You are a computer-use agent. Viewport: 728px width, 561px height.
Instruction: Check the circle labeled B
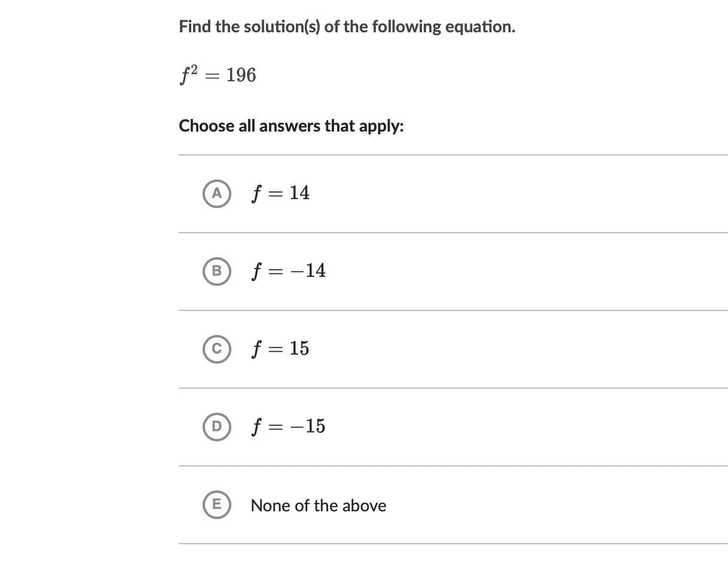click(x=216, y=271)
